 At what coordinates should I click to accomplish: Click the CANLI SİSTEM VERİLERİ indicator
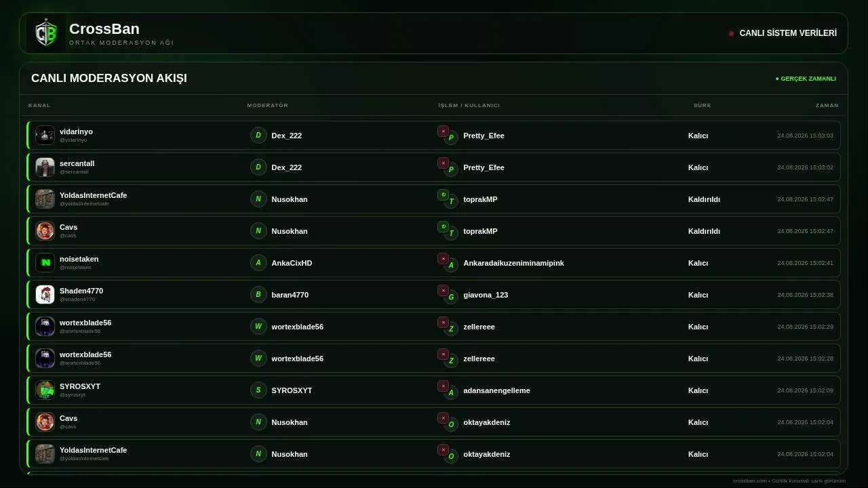pos(783,33)
